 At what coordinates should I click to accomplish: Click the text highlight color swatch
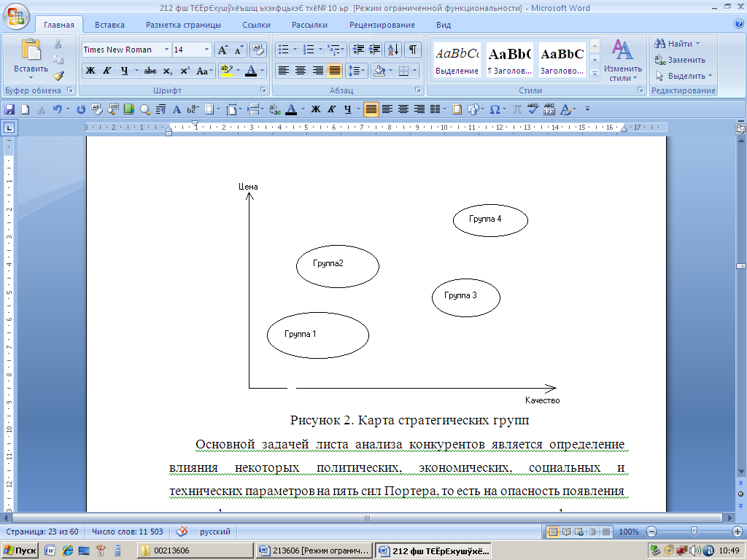tap(226, 71)
